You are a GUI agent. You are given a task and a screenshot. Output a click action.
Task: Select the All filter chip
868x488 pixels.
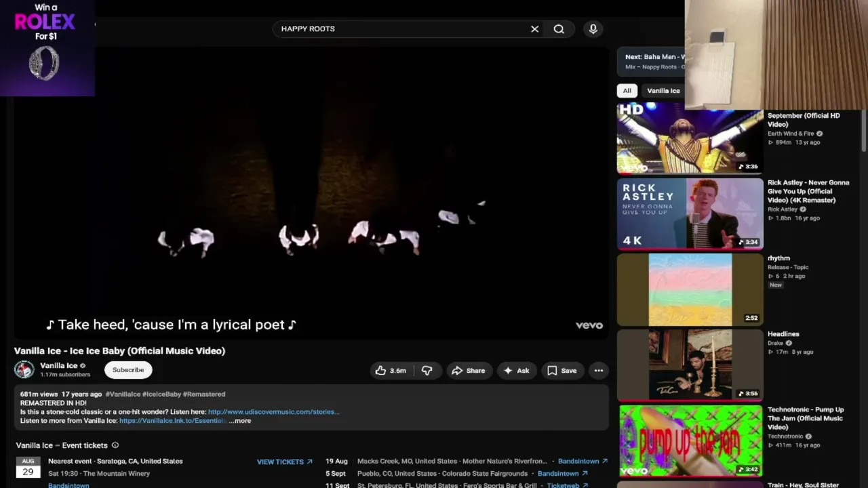[627, 91]
